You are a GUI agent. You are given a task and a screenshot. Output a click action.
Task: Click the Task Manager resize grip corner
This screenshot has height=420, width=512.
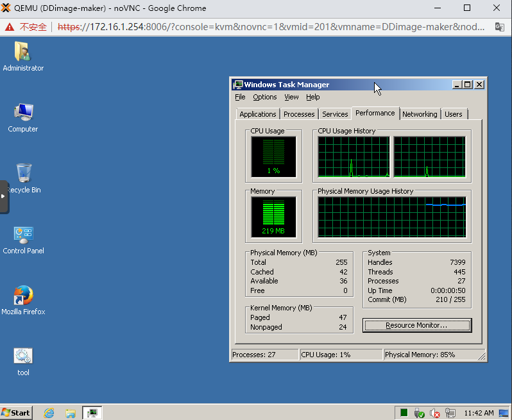coord(482,357)
